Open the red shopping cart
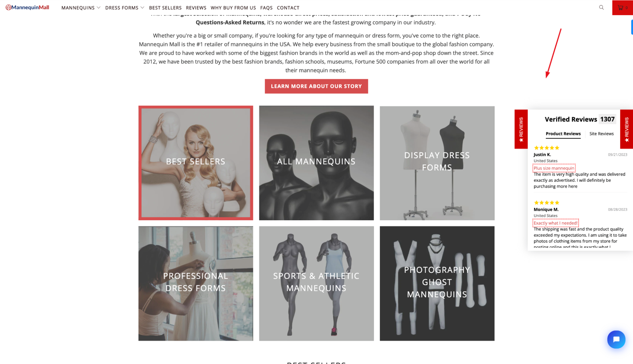 (x=623, y=8)
